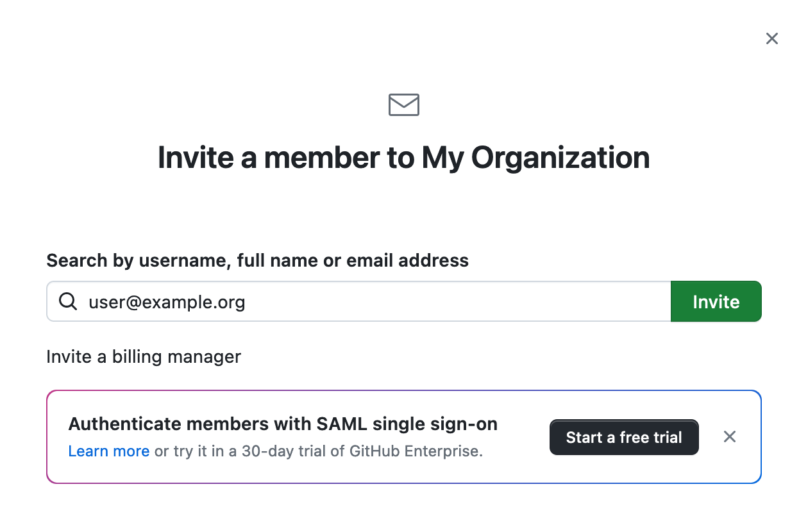Click the envelope mail icon
The image size is (808, 532).
point(404,104)
